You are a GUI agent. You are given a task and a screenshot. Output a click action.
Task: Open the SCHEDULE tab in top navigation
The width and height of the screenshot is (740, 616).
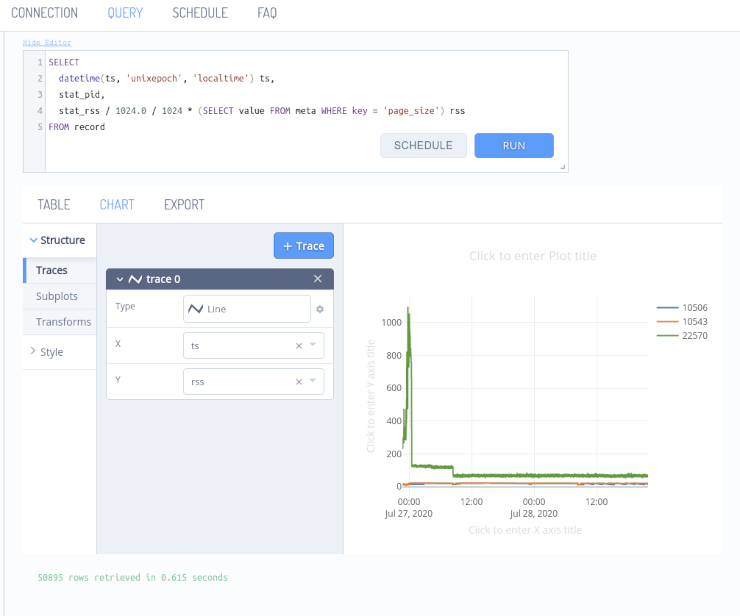pos(200,13)
